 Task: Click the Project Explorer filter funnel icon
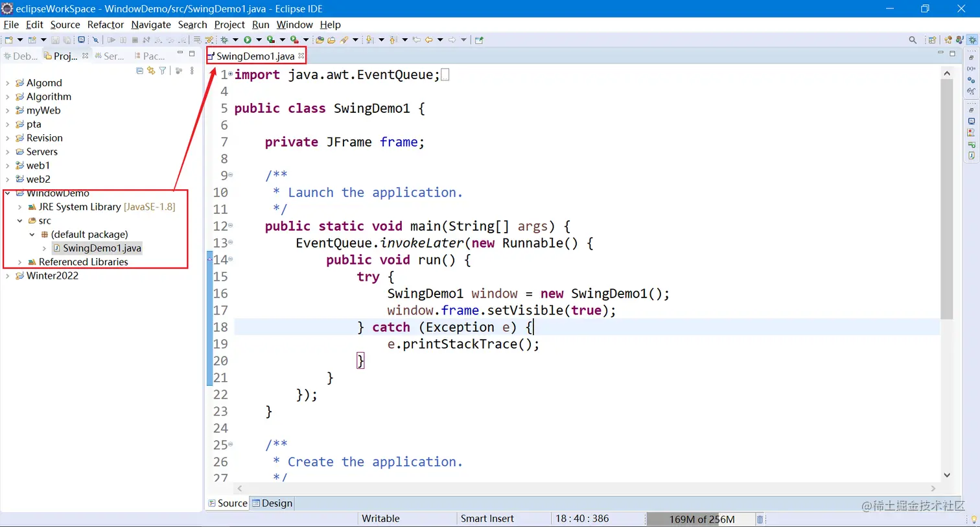[163, 71]
